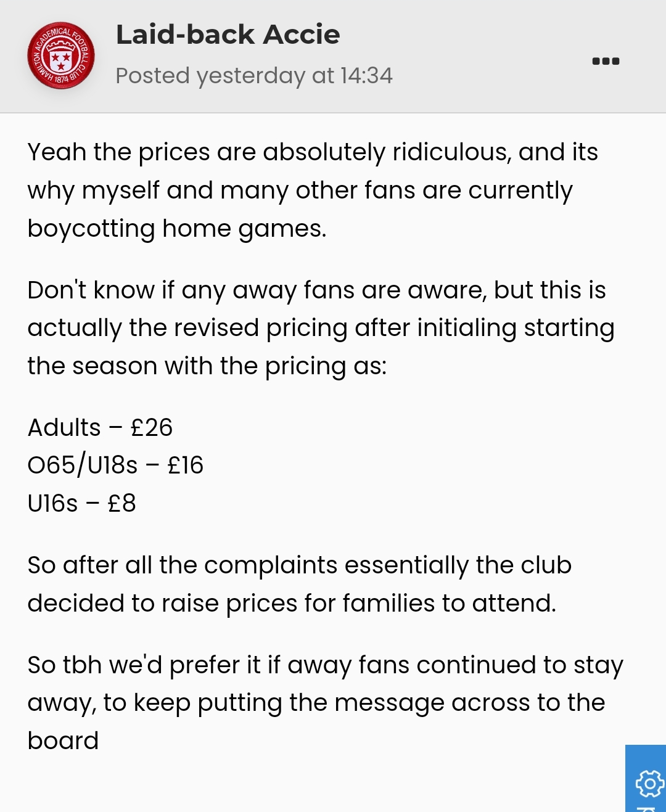666x812 pixels.
Task: Click the paragraph starting 'So after all'
Action: 300,584
